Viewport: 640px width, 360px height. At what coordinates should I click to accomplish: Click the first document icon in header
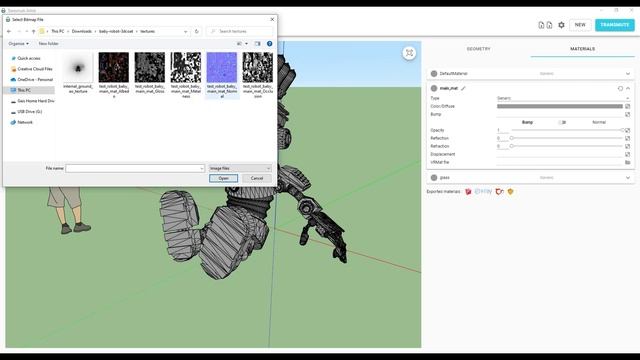[x=541, y=25]
